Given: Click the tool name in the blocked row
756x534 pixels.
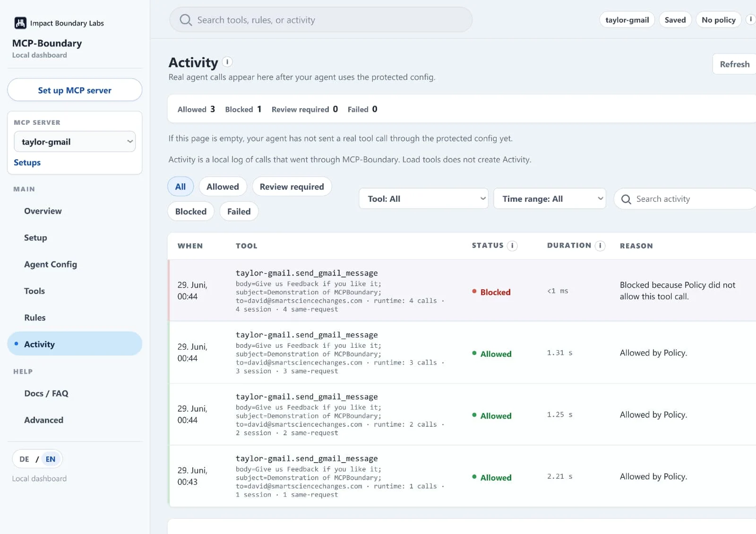Looking at the screenshot, I should (307, 273).
